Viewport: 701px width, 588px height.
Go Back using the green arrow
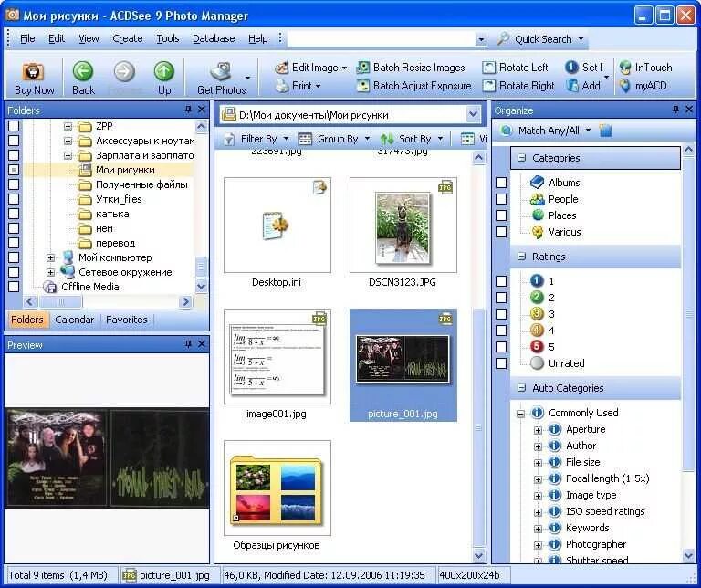tap(83, 71)
